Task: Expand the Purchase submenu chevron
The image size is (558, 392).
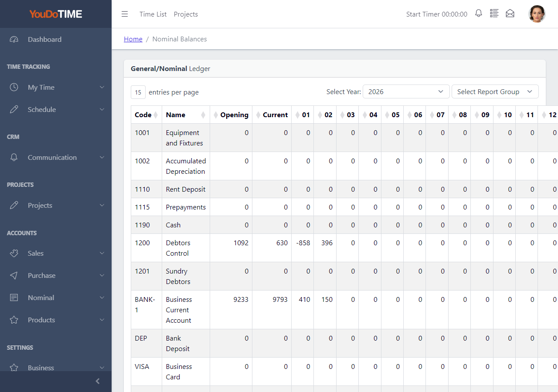Action: click(102, 275)
